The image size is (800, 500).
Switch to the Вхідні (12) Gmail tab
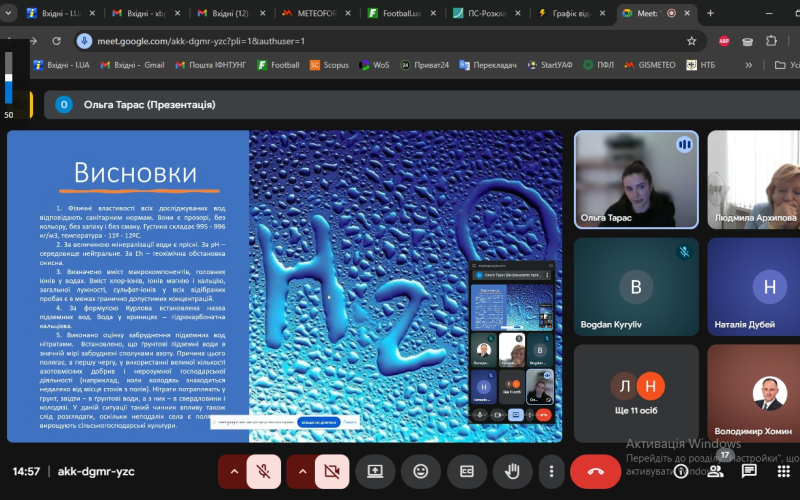(231, 13)
